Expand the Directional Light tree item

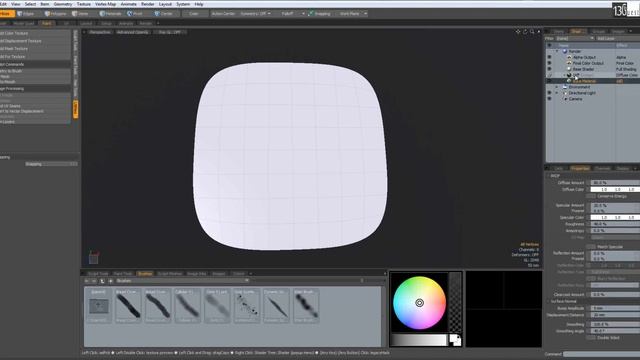click(557, 93)
